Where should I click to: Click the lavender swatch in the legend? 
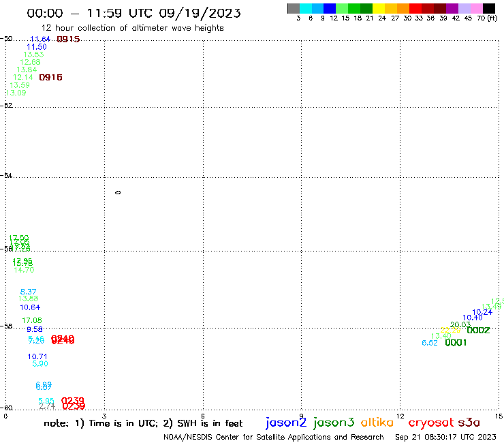(464, 8)
